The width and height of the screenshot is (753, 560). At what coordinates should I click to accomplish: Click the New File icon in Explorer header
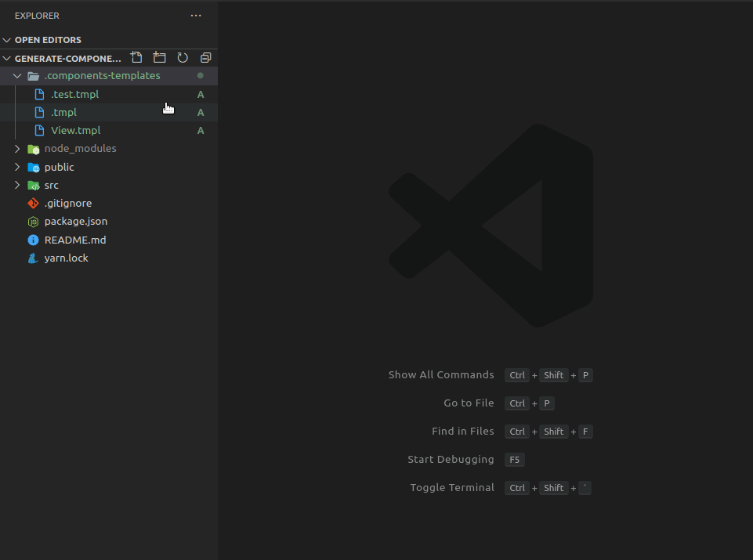(x=136, y=58)
